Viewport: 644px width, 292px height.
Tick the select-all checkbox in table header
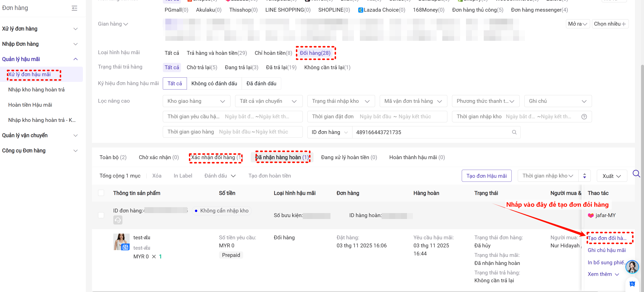[101, 193]
